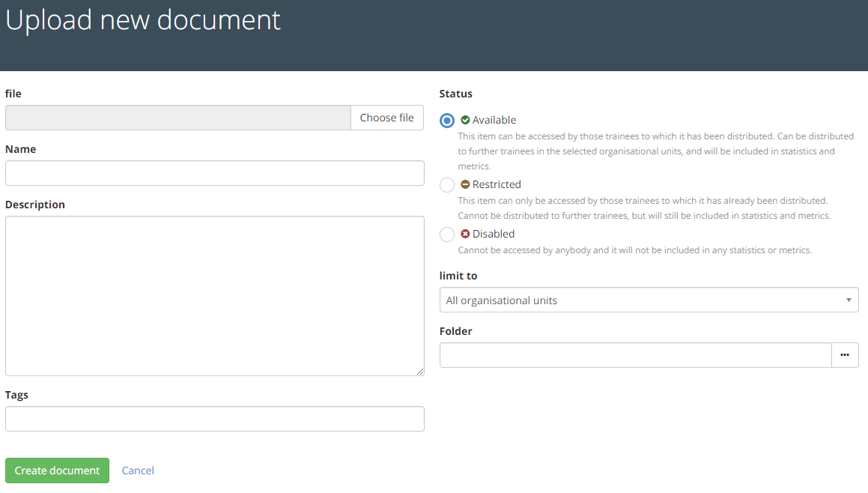Focus the Name text field
Screen dimensions: 868x493
pos(214,173)
